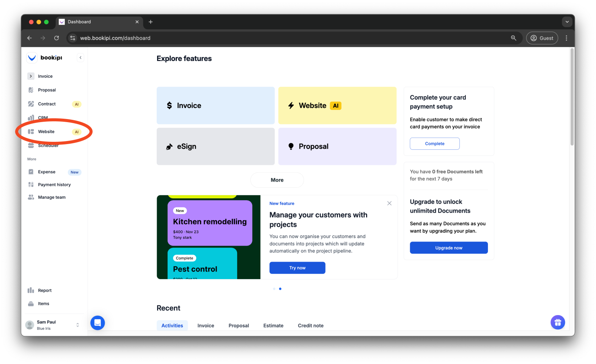Click the address bar URL field
Screen dimensions: 596x364
[x=294, y=38]
